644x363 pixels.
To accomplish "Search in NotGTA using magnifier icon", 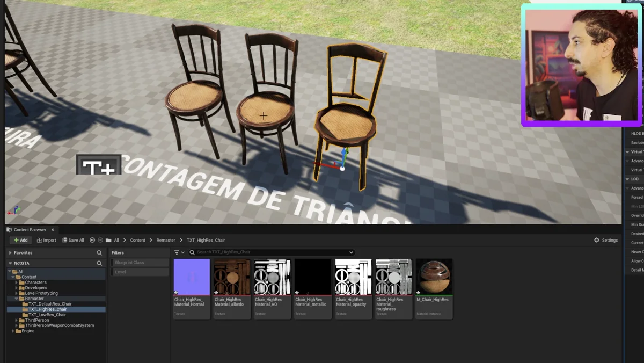I will (x=99, y=263).
